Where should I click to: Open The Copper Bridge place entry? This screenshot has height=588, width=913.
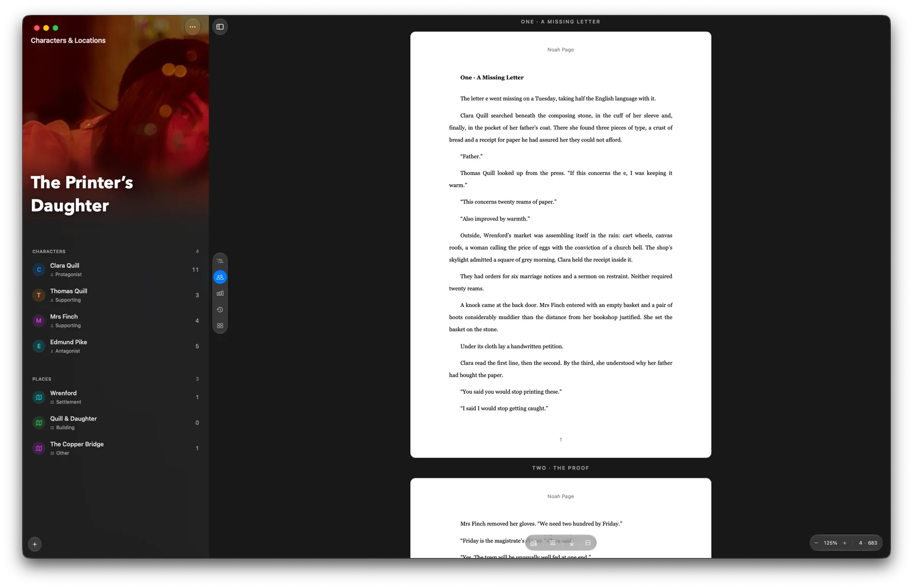[116, 448]
